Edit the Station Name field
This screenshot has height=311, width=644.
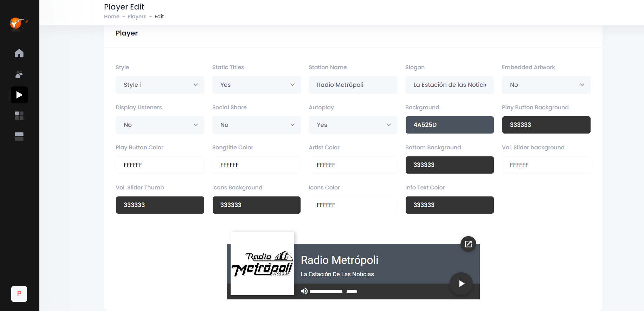pos(353,85)
